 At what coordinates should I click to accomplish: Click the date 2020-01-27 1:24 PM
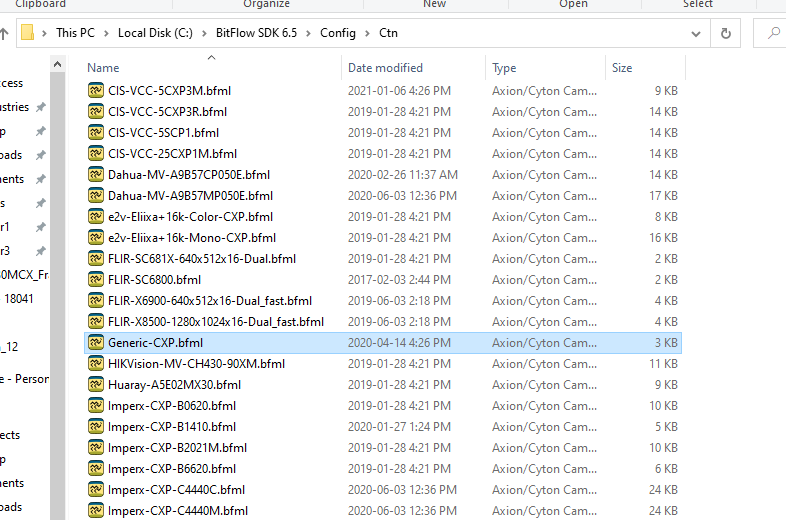coord(400,427)
